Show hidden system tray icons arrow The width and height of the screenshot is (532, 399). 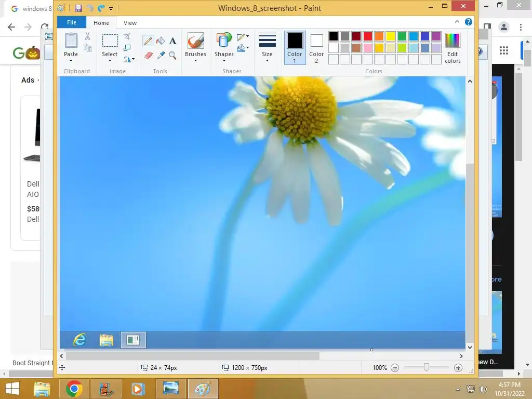pos(458,389)
